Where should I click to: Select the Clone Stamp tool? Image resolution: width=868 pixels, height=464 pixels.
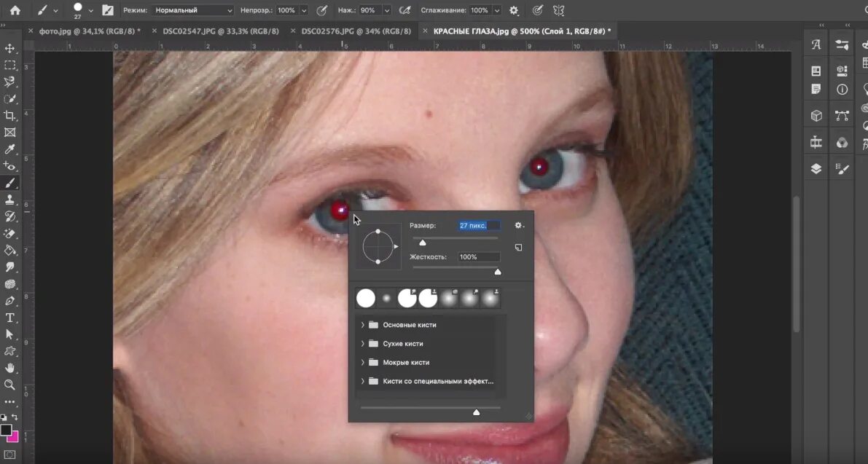coord(10,200)
